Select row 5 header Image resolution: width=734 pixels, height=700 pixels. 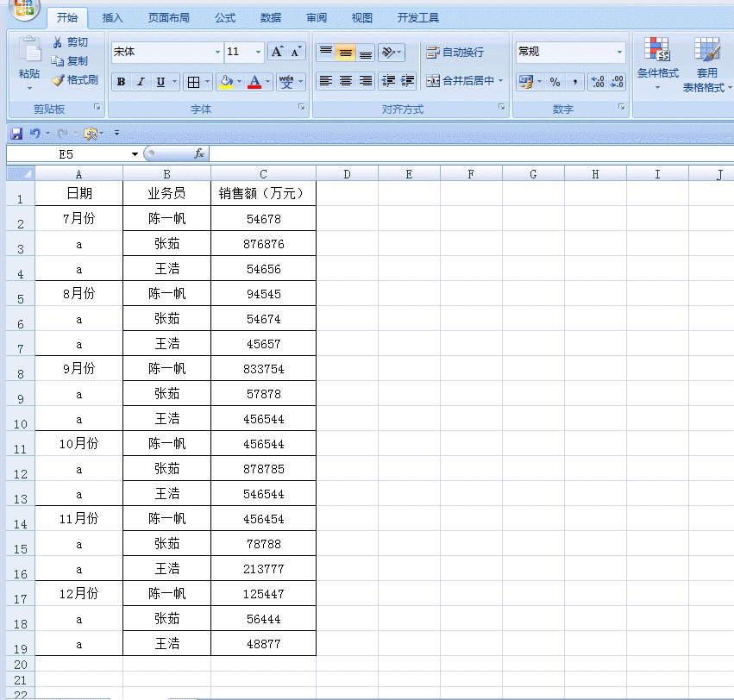[21, 293]
